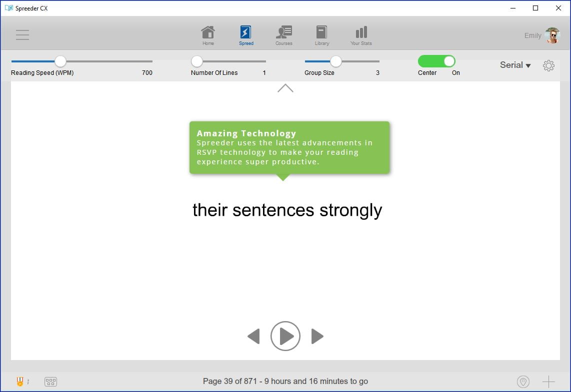Click the Group Size slider handle
The width and height of the screenshot is (571, 392).
336,61
